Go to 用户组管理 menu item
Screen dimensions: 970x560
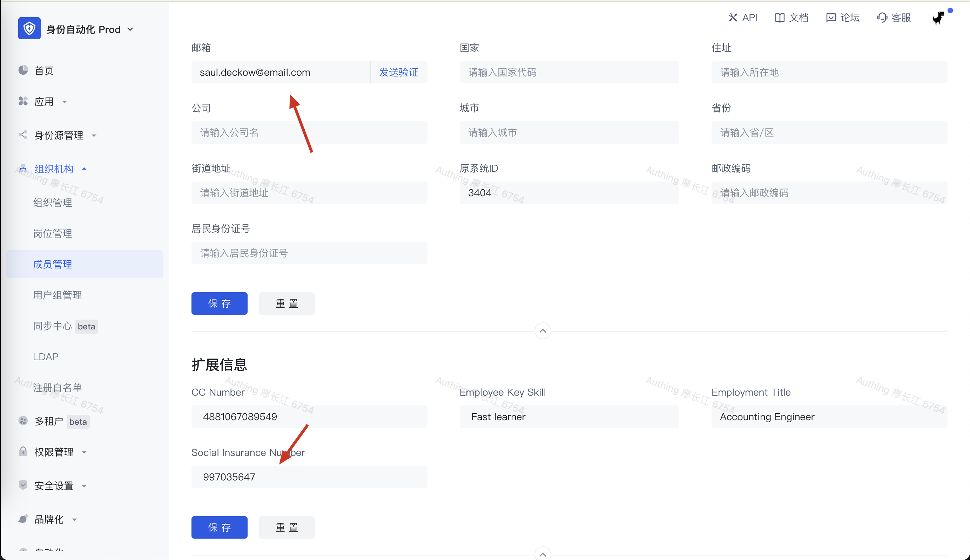point(57,295)
